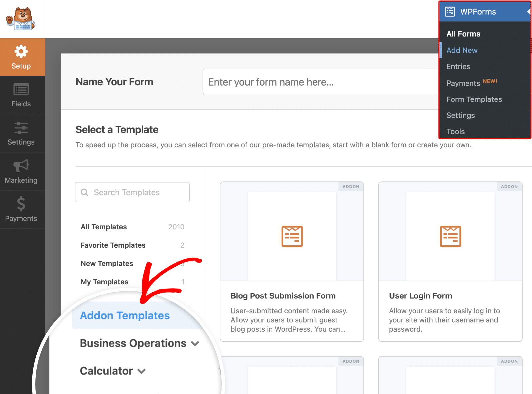Follow the create your own link
The width and height of the screenshot is (532, 394).
point(443,145)
